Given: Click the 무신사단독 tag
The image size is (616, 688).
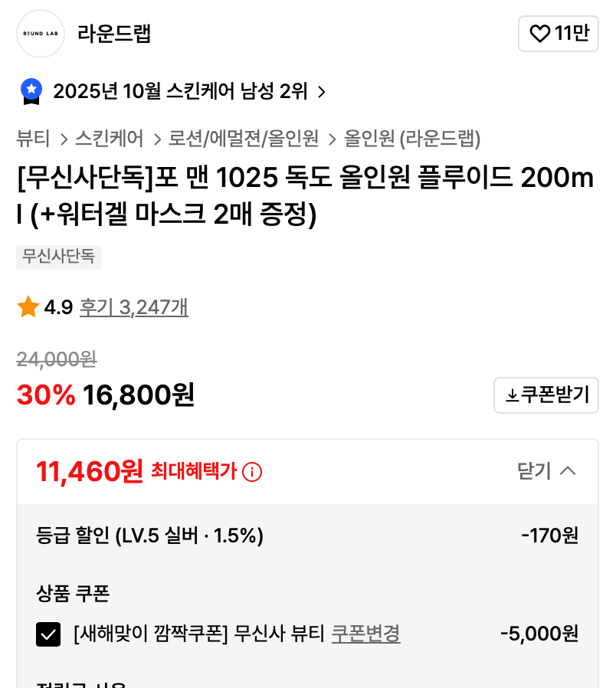Looking at the screenshot, I should (x=58, y=257).
